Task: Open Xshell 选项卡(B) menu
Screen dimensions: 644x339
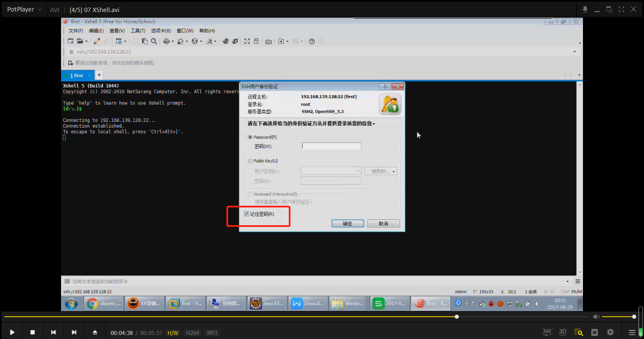Action: 161,31
